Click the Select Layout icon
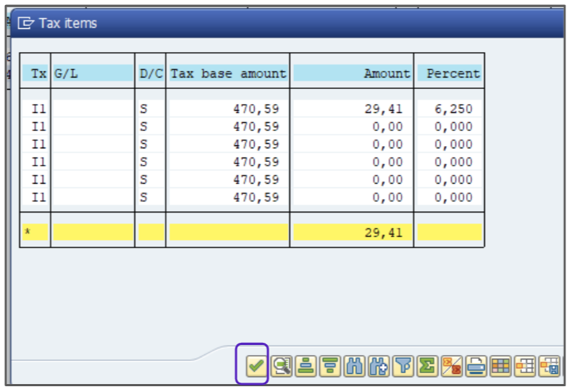This screenshot has height=392, width=572. click(525, 366)
